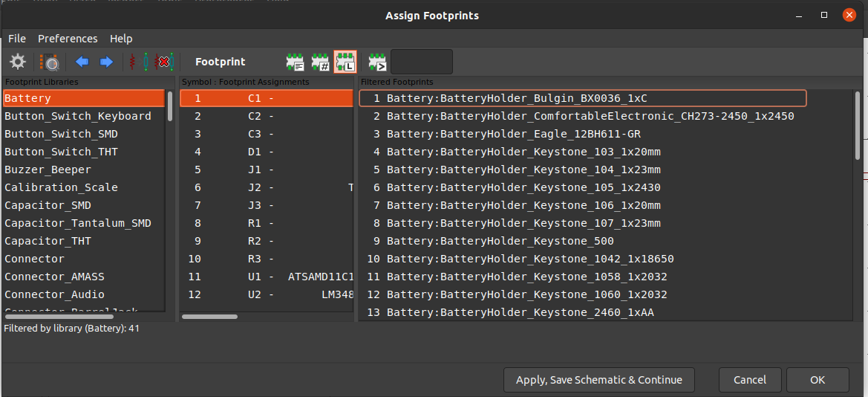The image size is (868, 397).
Task: Open the Help menu
Action: 121,39
